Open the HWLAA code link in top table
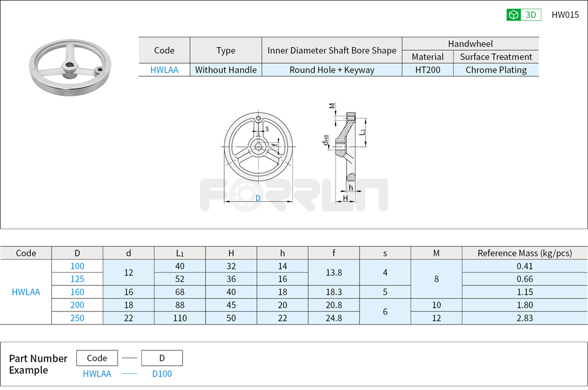Screen dimensions: 588x390 [x=164, y=70]
